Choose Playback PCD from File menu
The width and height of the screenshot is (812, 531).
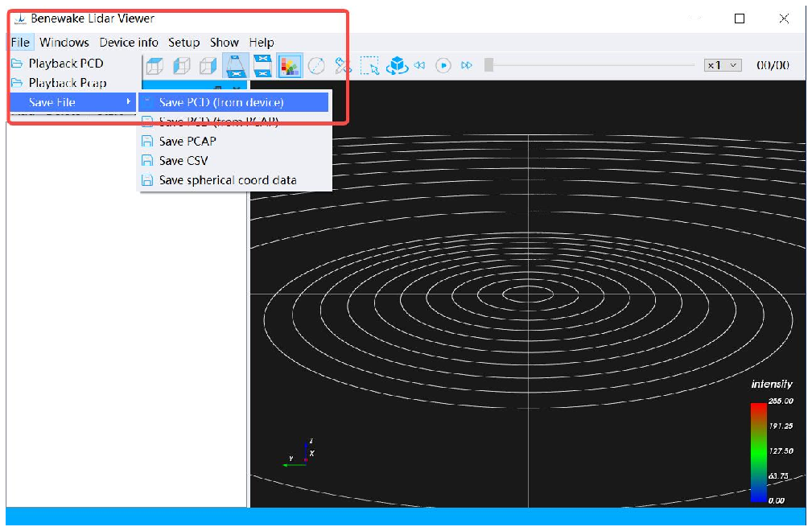(x=73, y=63)
